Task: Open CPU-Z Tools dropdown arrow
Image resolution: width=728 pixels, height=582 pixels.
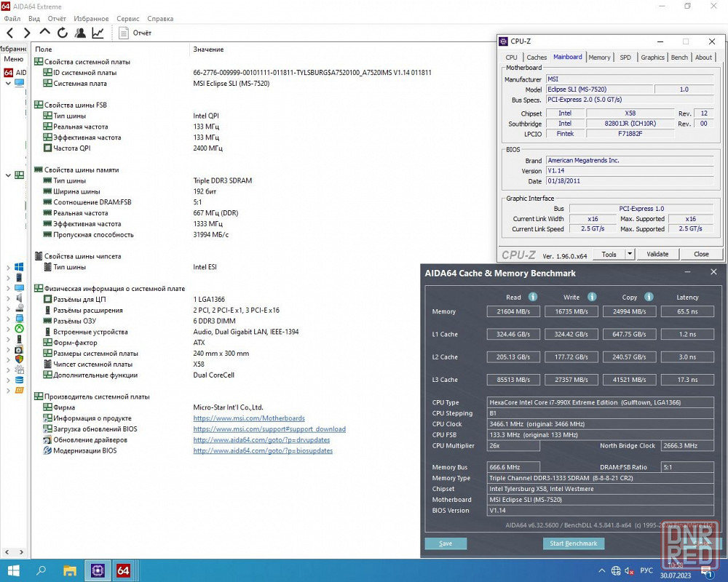Action: click(630, 254)
